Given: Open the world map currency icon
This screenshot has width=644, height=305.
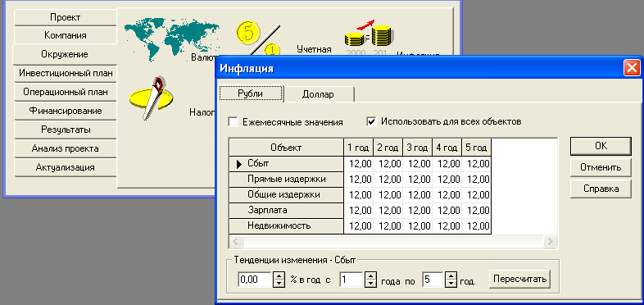Looking at the screenshot, I should pos(171,39).
